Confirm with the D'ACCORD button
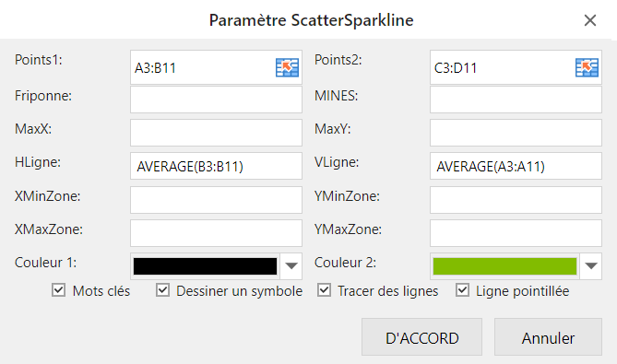Image resolution: width=617 pixels, height=364 pixels. (421, 337)
